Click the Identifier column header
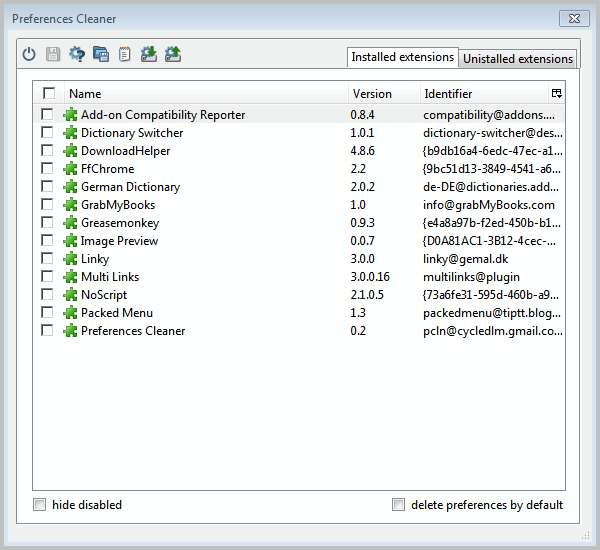 (x=480, y=94)
